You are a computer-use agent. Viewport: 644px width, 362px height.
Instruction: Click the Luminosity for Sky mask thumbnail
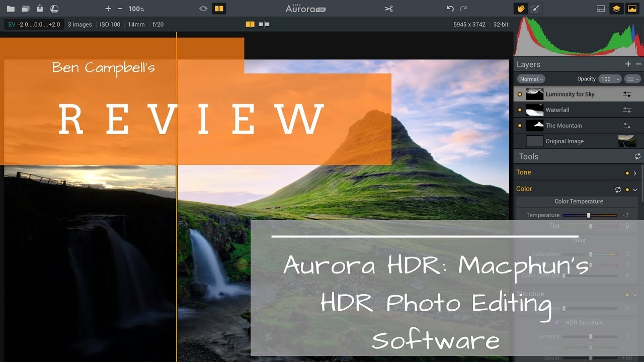(x=534, y=94)
